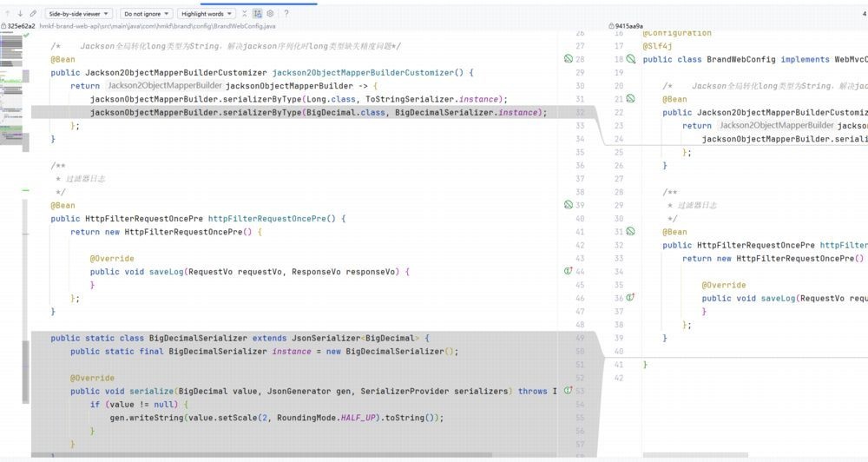This screenshot has width=868, height=462.
Task: Open the Highlight words dropdown
Action: pyautogui.click(x=207, y=13)
